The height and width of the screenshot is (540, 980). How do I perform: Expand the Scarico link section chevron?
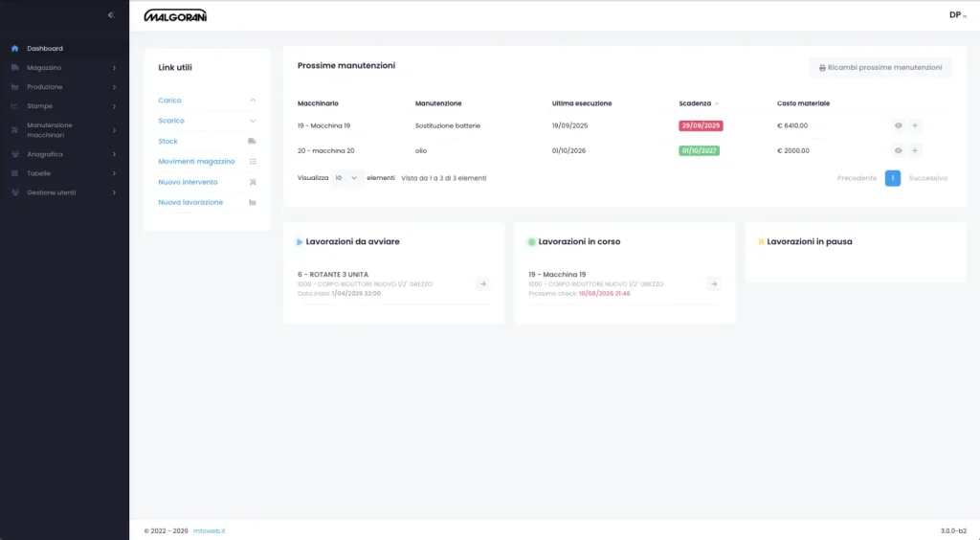pyautogui.click(x=253, y=121)
